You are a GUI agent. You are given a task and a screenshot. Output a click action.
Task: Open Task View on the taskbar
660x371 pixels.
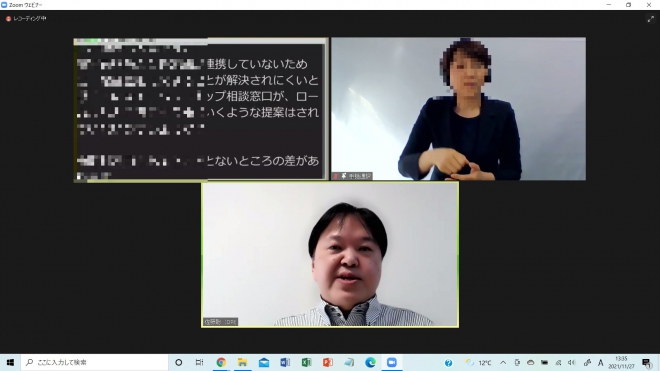click(x=200, y=362)
